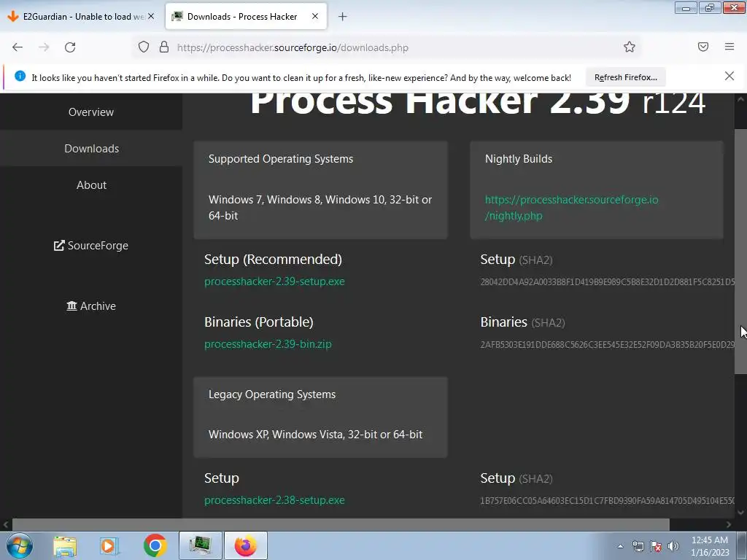The height and width of the screenshot is (560, 747).
Task: Download processhacker-2.39-bin.zip
Action: pos(268,344)
